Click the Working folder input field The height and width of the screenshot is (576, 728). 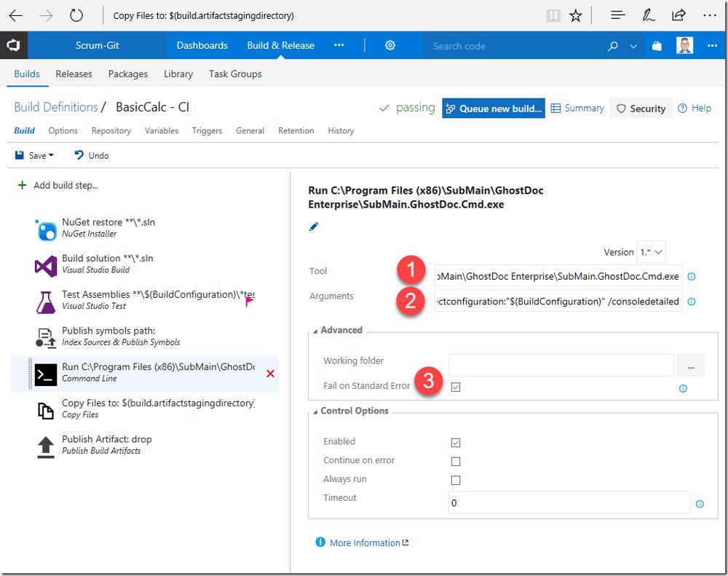coord(561,366)
